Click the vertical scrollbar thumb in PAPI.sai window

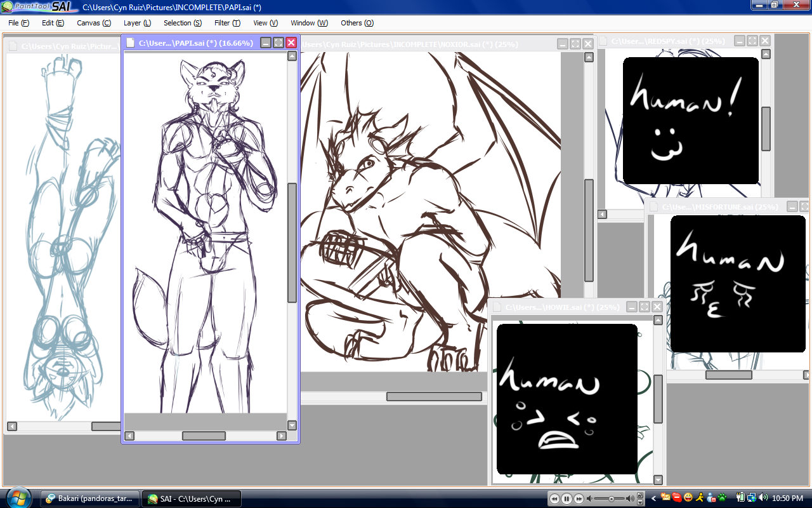tap(292, 243)
